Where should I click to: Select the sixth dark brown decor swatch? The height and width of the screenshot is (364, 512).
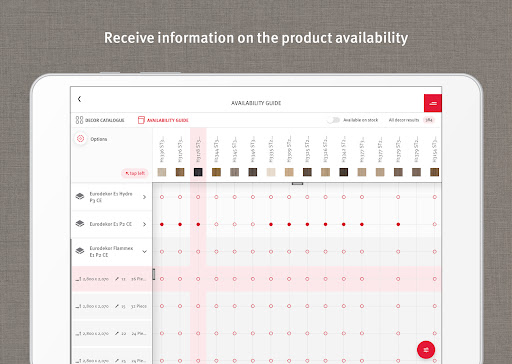coord(253,172)
